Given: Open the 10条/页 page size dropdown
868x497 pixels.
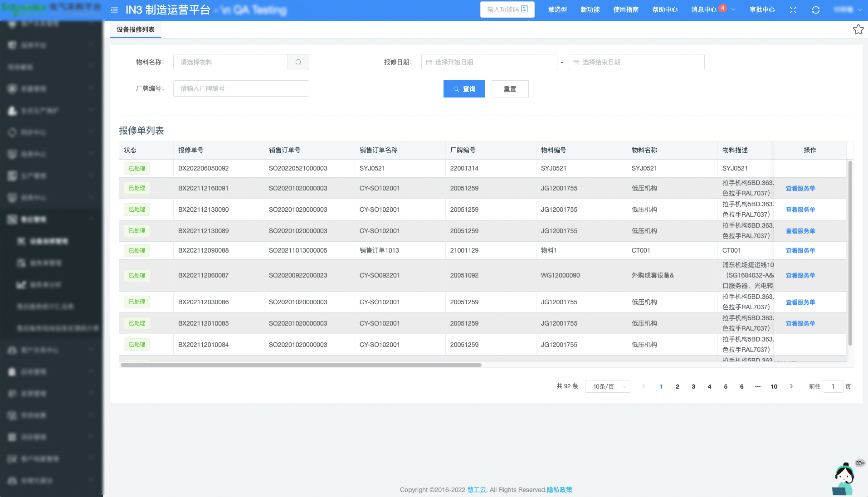Looking at the screenshot, I should [x=608, y=386].
